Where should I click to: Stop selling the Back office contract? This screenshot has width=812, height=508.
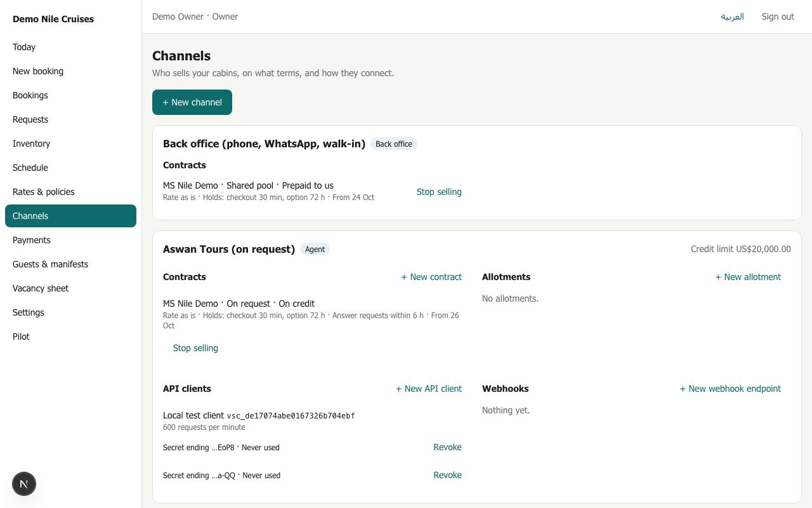[439, 192]
